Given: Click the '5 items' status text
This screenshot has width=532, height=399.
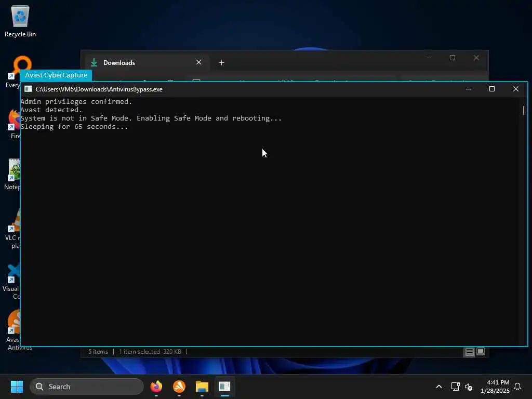Looking at the screenshot, I should point(98,352).
